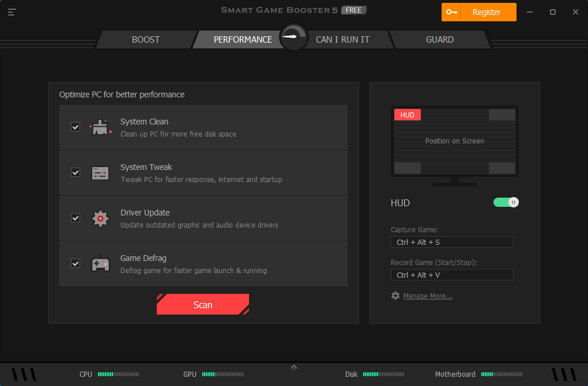The image size is (588, 386).
Task: Click the Scan button
Action: click(x=203, y=304)
